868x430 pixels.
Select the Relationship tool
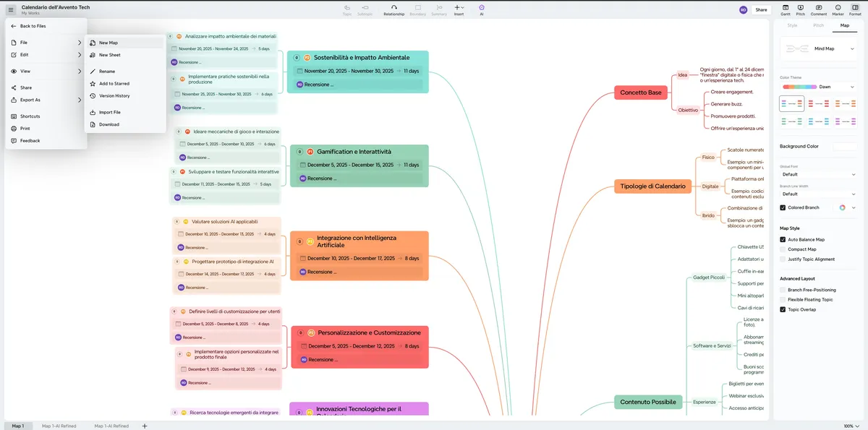point(394,9)
